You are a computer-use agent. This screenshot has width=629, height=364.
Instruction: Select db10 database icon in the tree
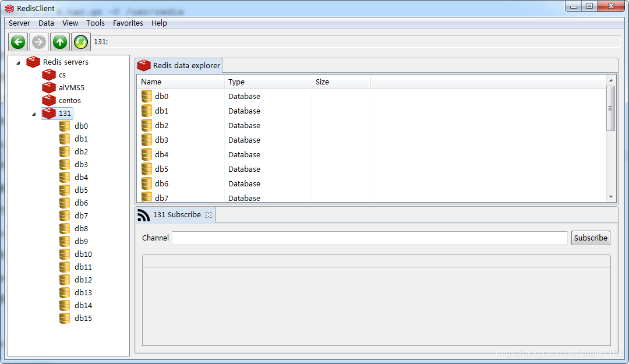[x=65, y=255]
